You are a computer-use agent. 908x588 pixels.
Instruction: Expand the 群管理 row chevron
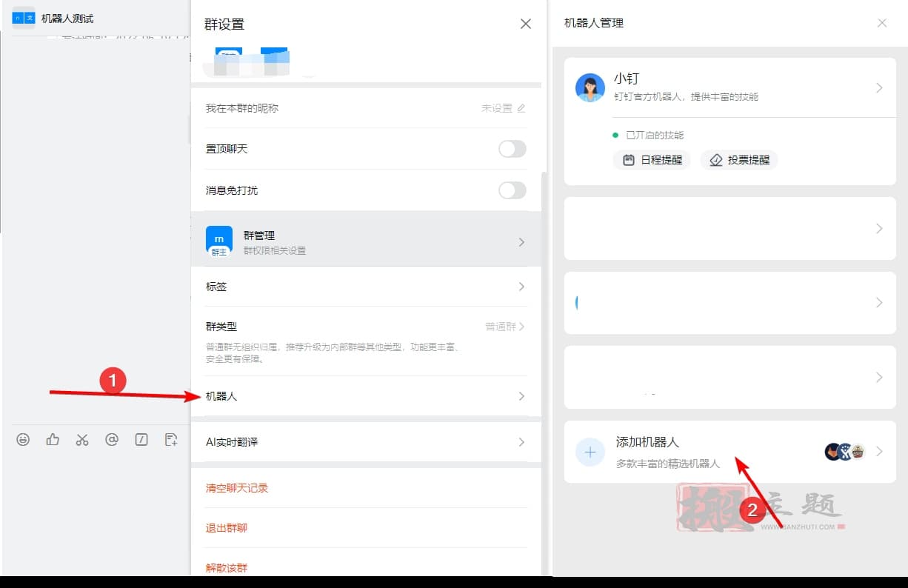point(521,242)
